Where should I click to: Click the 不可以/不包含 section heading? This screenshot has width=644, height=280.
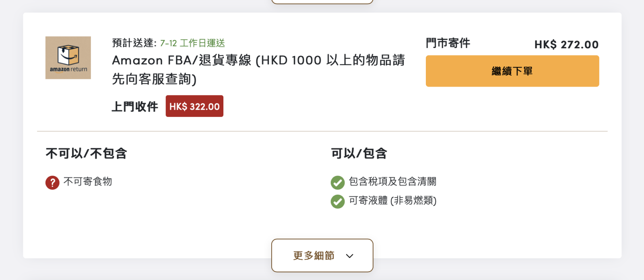coord(87,153)
